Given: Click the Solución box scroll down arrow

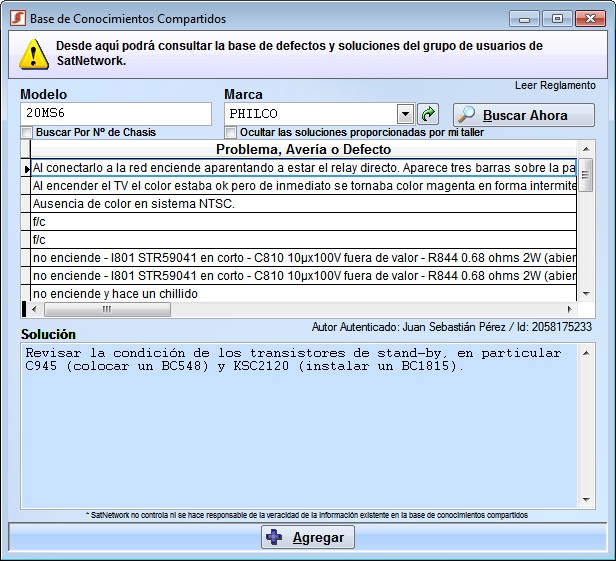Looking at the screenshot, I should coord(586,500).
